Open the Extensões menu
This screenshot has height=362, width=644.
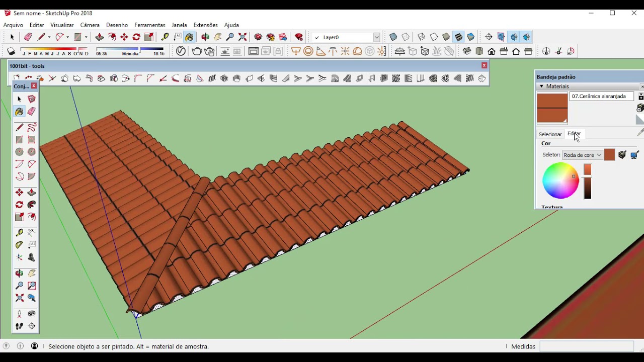tap(205, 25)
